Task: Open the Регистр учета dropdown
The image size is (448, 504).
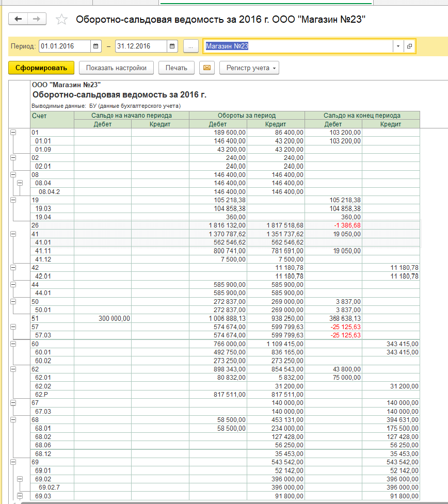Action: pos(249,68)
